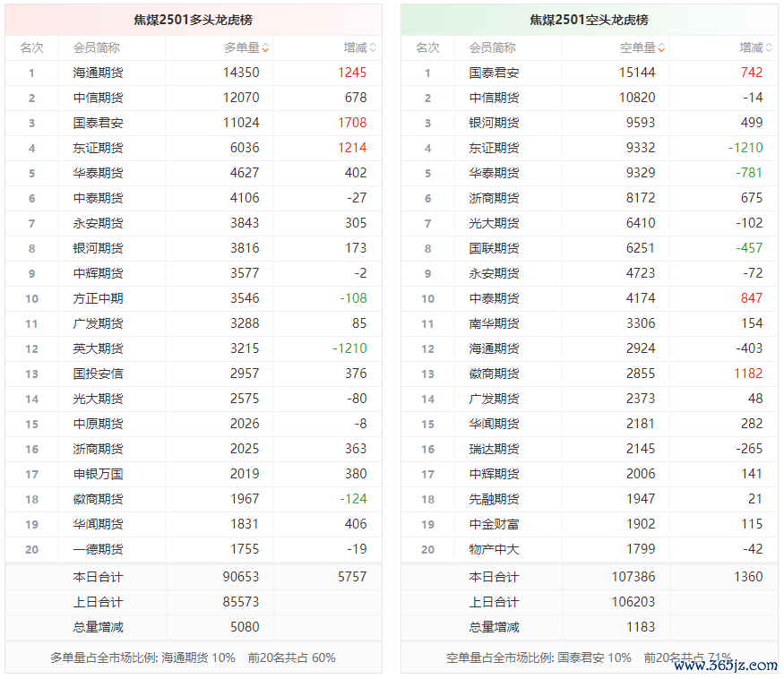
Task: Click 国泰君安 in short table rank 1
Action: click(x=494, y=73)
